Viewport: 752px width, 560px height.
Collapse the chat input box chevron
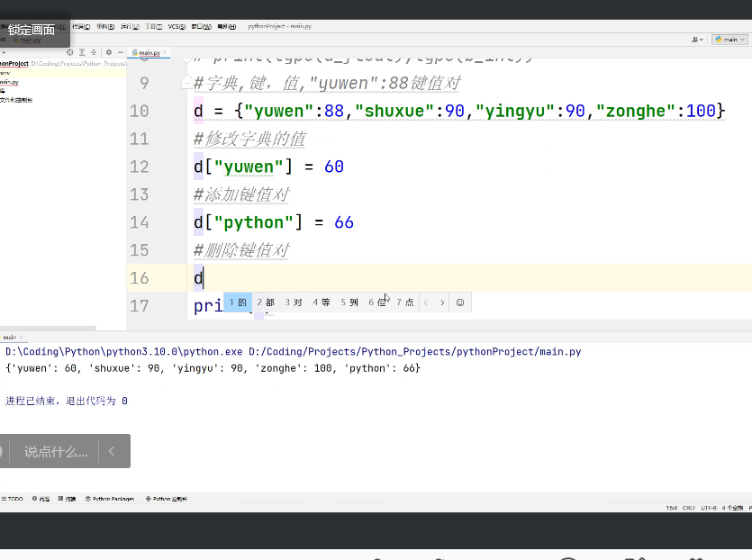coord(112,451)
